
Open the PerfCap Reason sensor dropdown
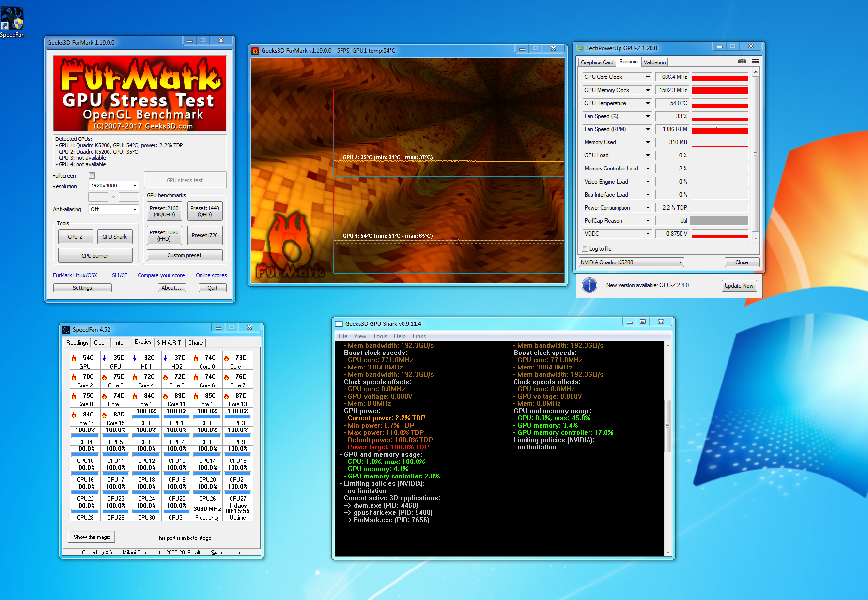(x=617, y=221)
